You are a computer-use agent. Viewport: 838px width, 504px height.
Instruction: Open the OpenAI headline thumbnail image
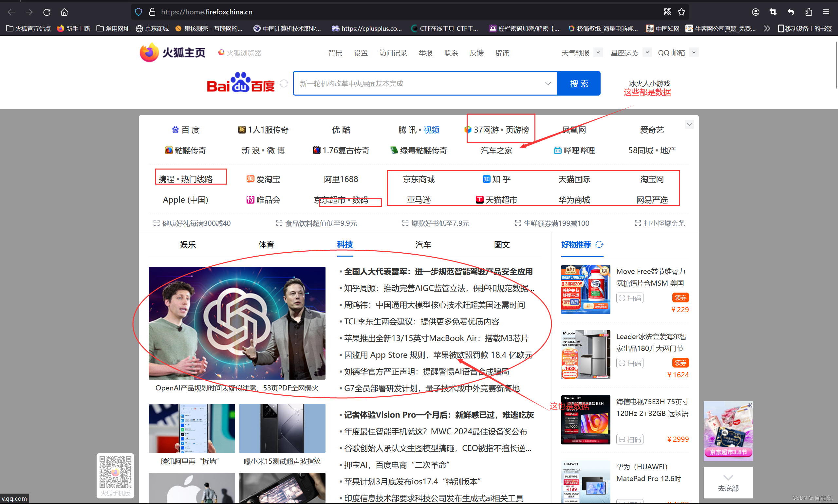point(237,323)
